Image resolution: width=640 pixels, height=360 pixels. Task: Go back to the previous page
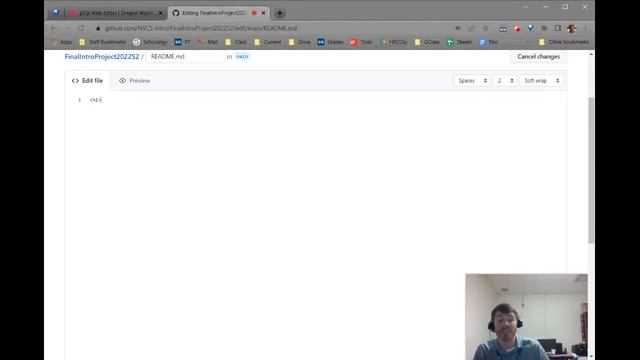pos(53,28)
